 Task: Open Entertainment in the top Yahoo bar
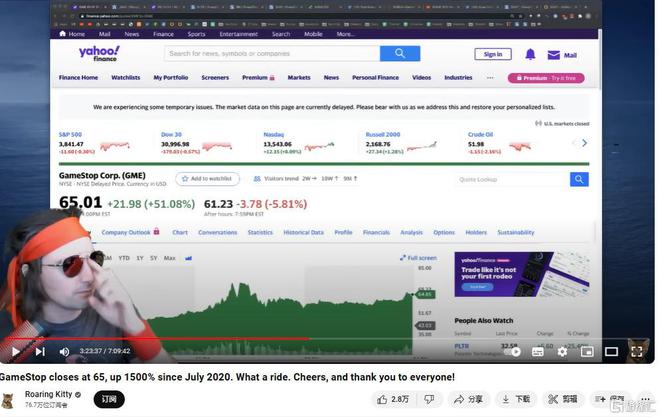(x=238, y=34)
